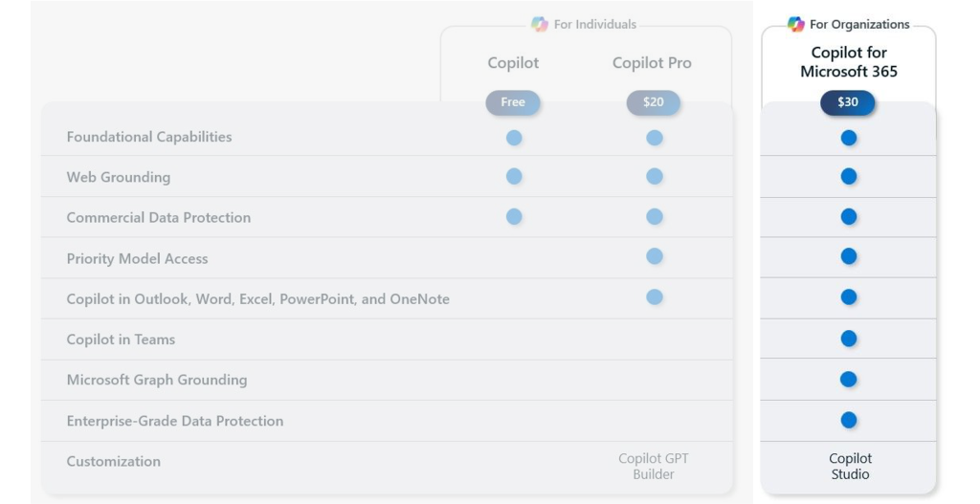Open the Copilot GPT Builder text

click(653, 466)
